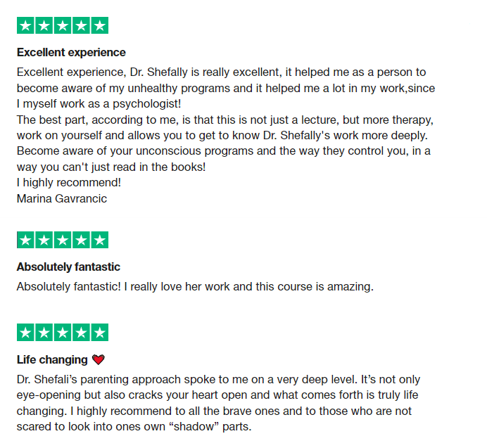Click first star above Absolutely fantastic review
Viewport: 487px width, 448px height.
[26, 240]
